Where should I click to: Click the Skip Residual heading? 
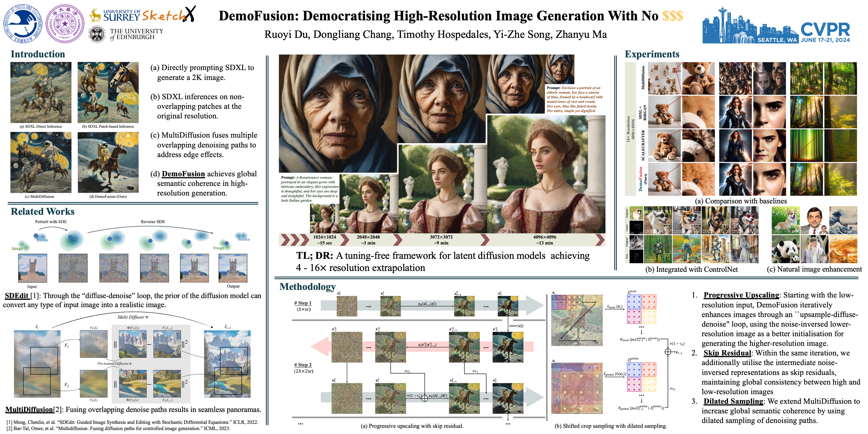click(x=727, y=353)
